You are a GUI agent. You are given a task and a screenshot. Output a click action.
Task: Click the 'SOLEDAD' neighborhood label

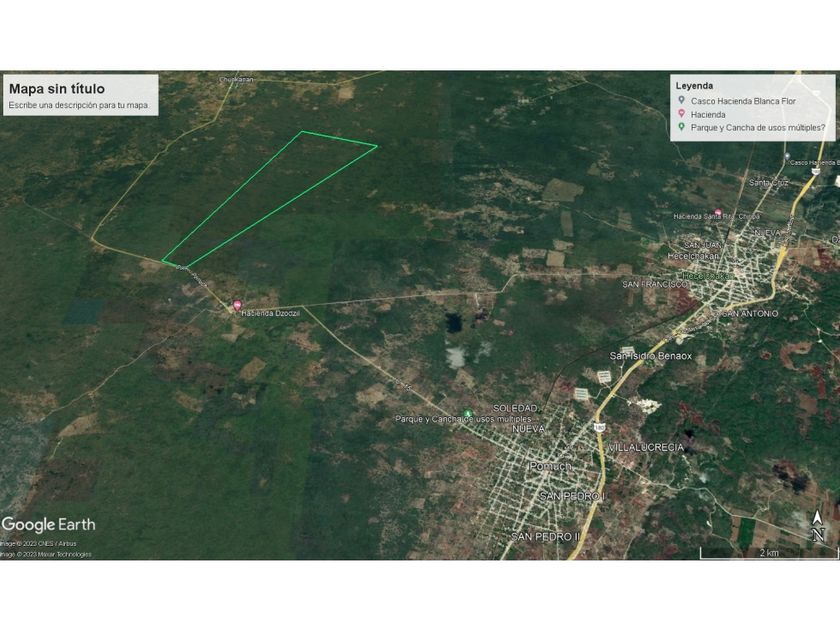pyautogui.click(x=515, y=408)
